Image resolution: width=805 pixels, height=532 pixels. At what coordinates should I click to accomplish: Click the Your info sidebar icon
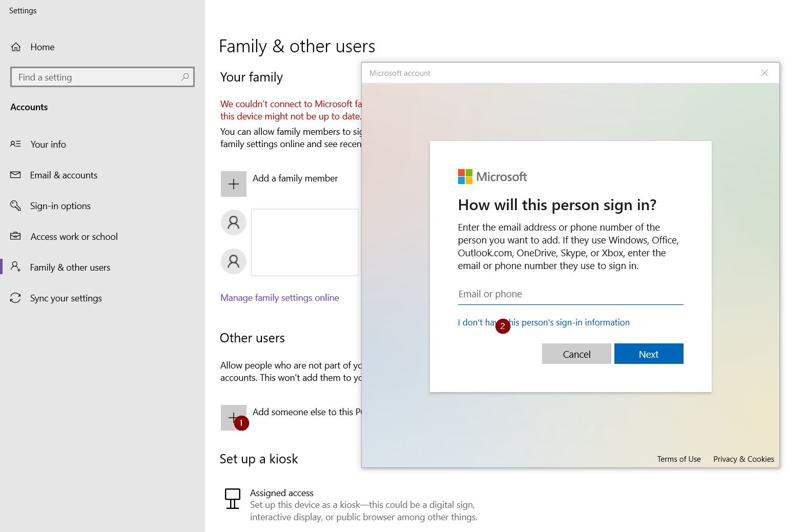pos(16,144)
